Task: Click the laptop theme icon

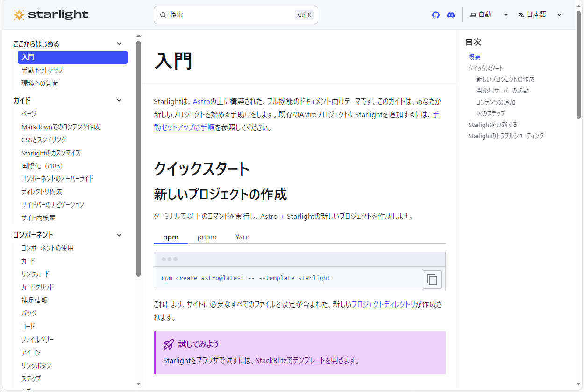Action: [x=473, y=15]
